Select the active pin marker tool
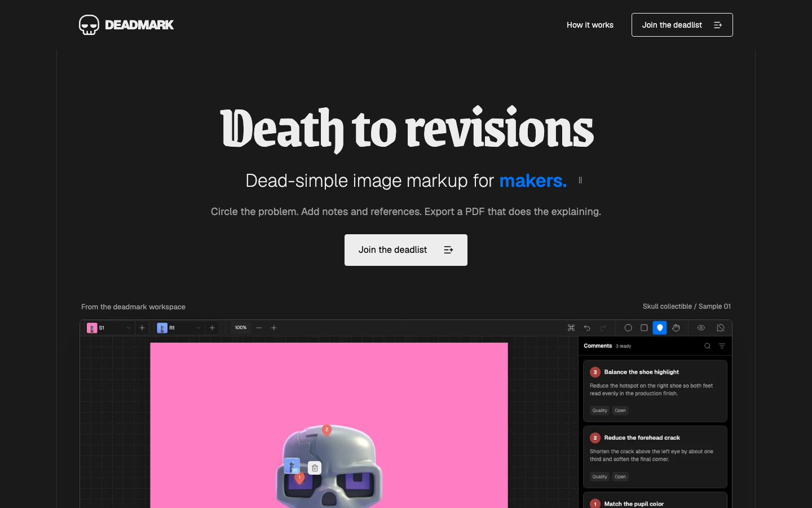This screenshot has height=508, width=812. pyautogui.click(x=660, y=328)
